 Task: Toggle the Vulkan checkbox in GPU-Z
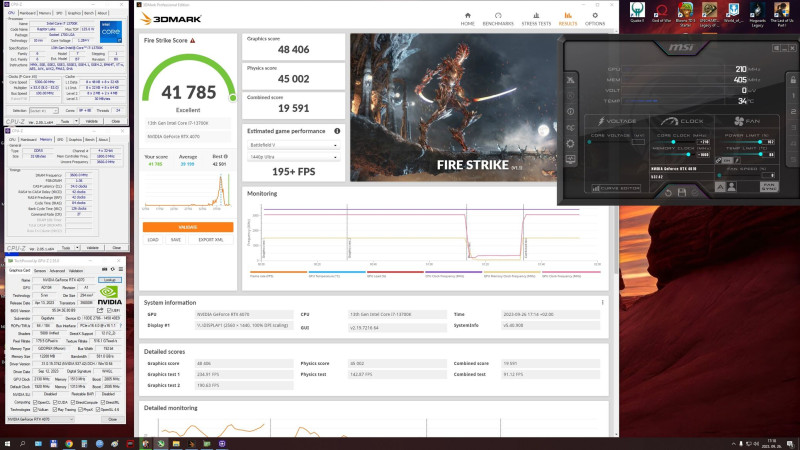tap(35, 409)
